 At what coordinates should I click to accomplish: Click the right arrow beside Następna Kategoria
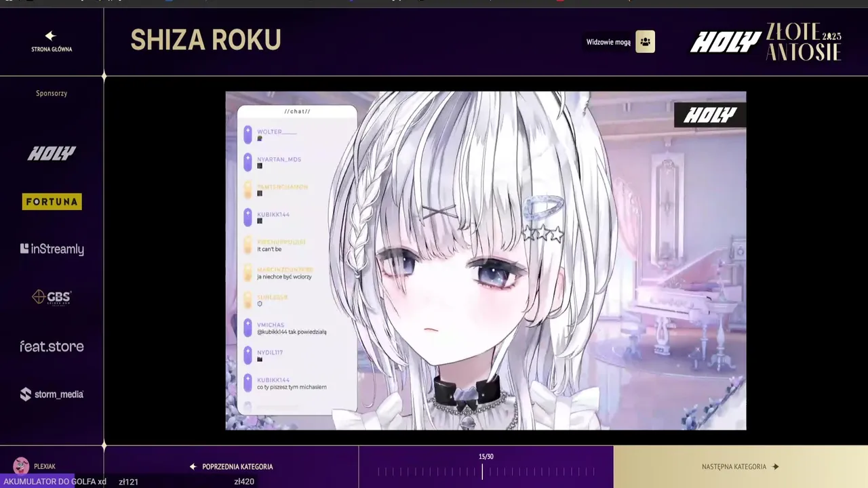(776, 467)
